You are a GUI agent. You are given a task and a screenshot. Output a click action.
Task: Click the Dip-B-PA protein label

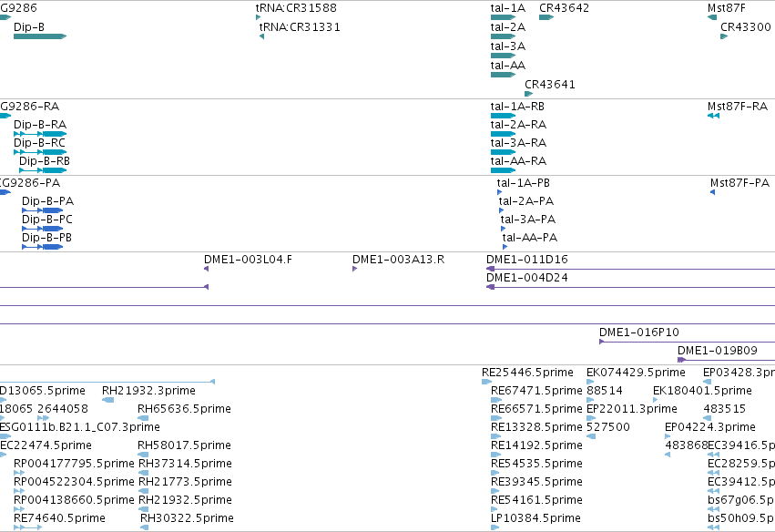point(48,201)
